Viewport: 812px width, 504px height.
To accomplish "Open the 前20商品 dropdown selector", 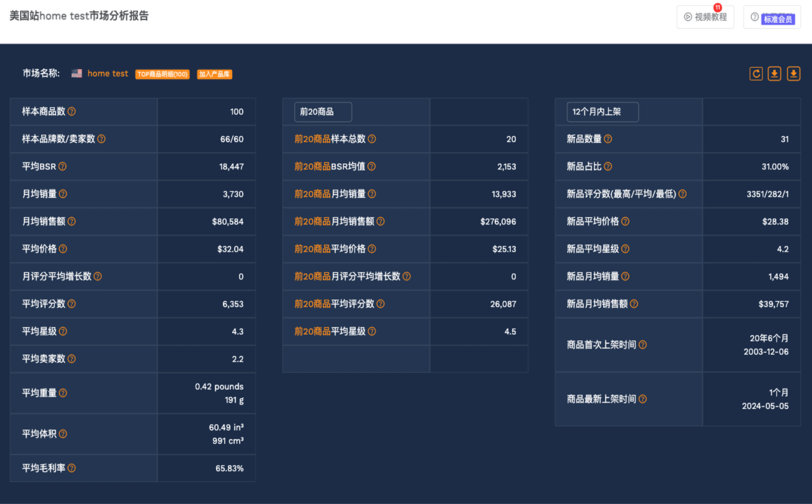I will 323,112.
